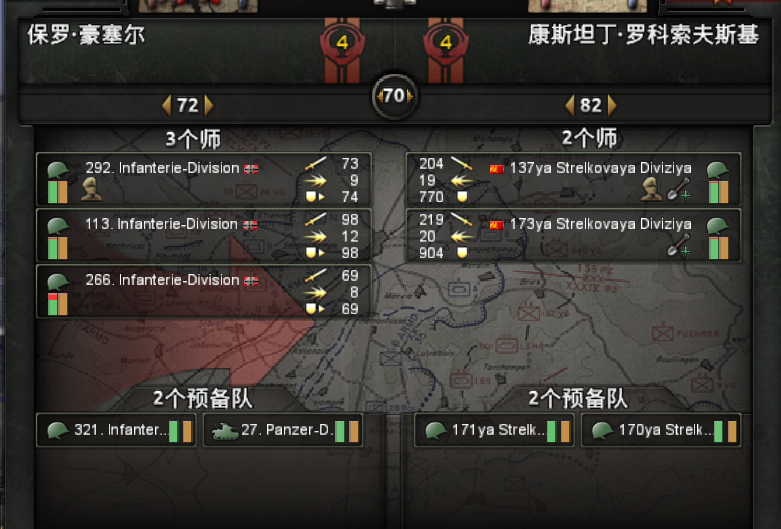Click the 27. Panzer-D. tank icon
Screen dimensions: 781x529
[225, 431]
